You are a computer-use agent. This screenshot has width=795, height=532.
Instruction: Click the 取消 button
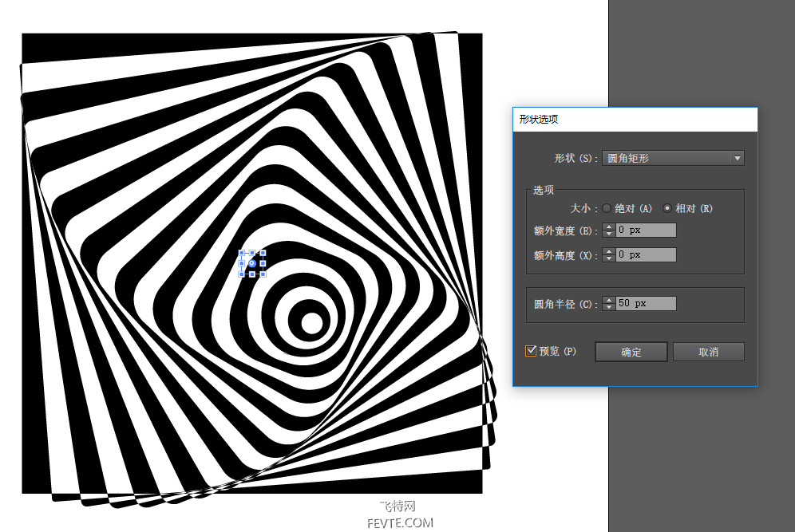tap(708, 352)
